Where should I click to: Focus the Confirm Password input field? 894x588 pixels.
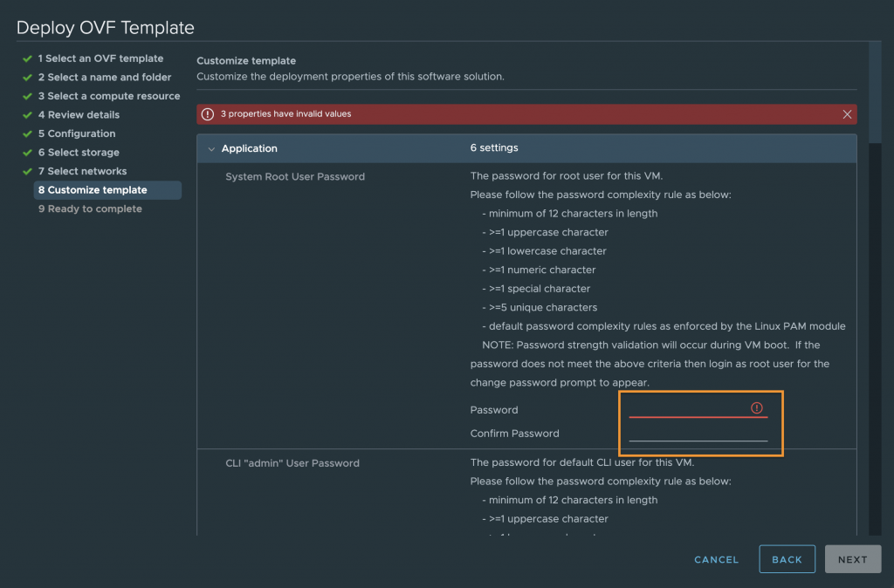click(698, 433)
